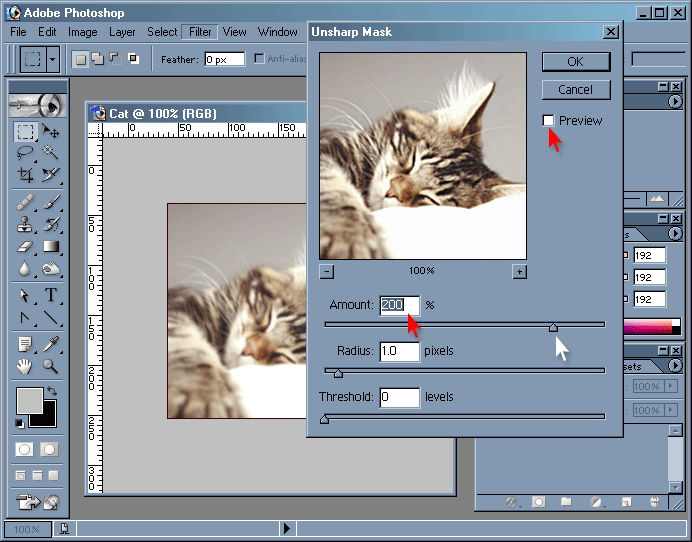
Task: Select the Move tool
Action: [51, 132]
